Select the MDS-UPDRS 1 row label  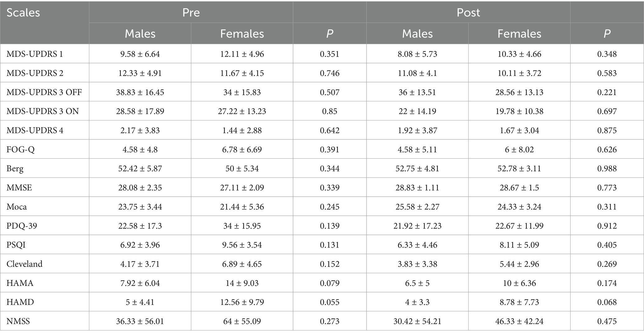pos(35,54)
